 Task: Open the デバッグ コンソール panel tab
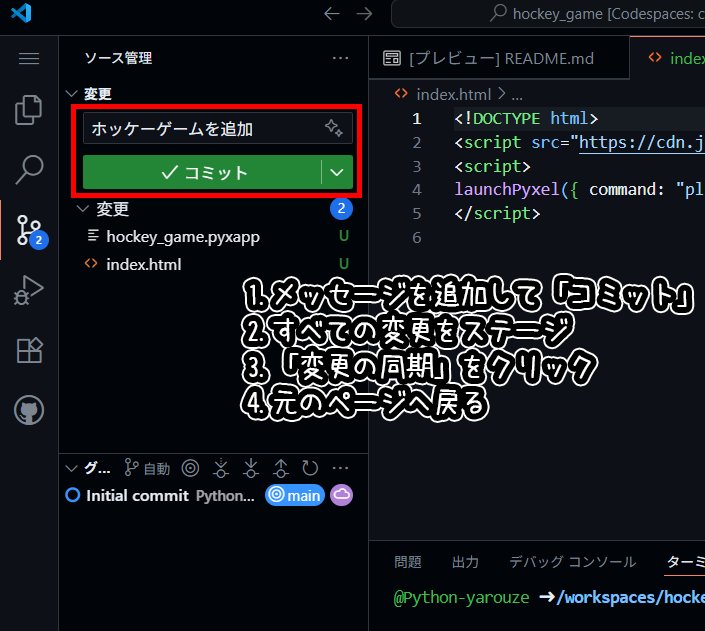point(572,562)
